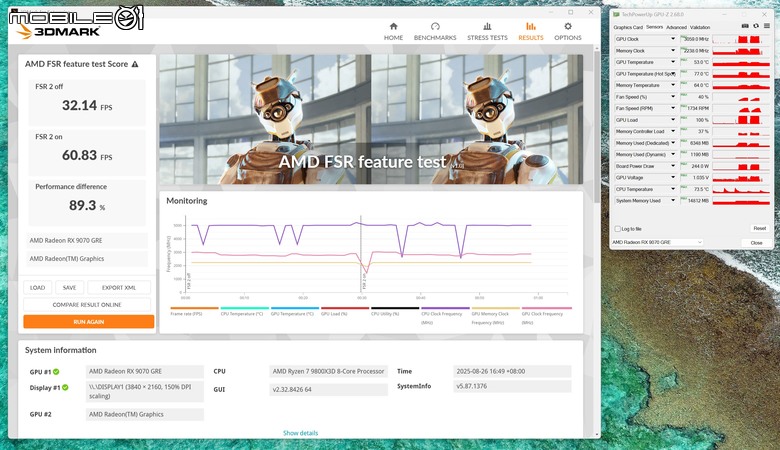
Task: Enable the Log to file checkbox
Action: pyautogui.click(x=617, y=229)
